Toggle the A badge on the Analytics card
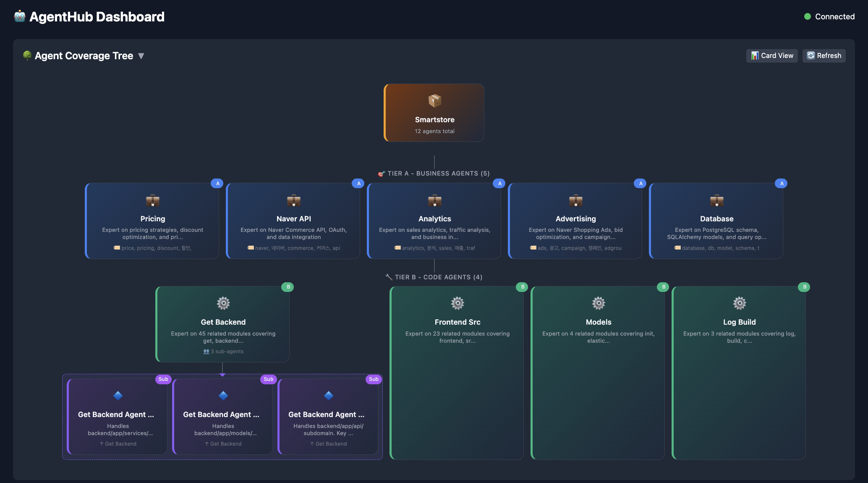868x483 pixels. [499, 183]
